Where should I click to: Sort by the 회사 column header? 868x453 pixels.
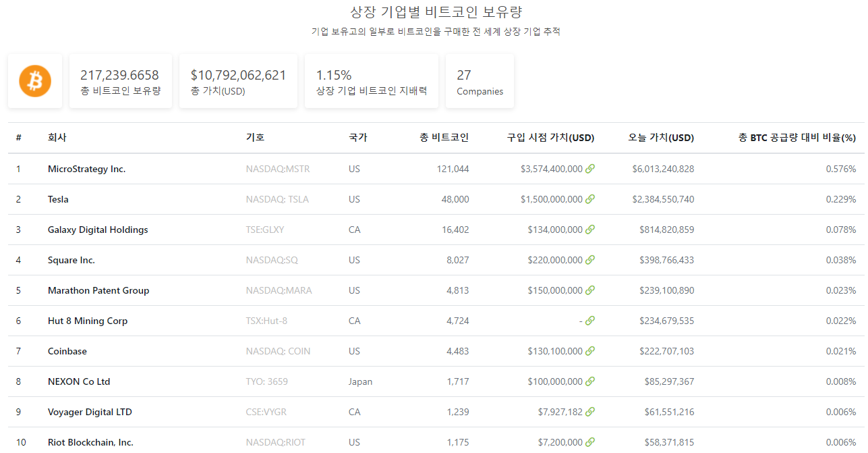point(57,138)
